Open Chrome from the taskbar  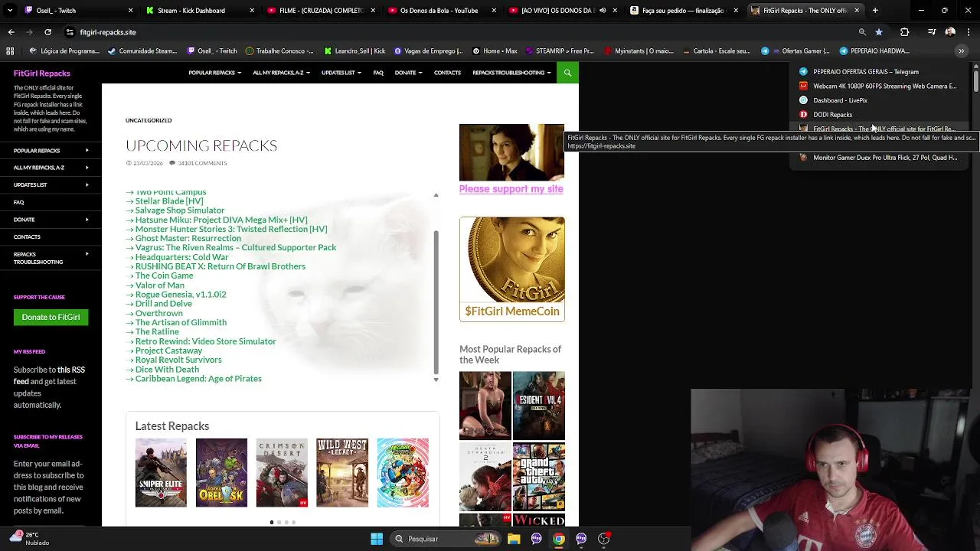[559, 539]
